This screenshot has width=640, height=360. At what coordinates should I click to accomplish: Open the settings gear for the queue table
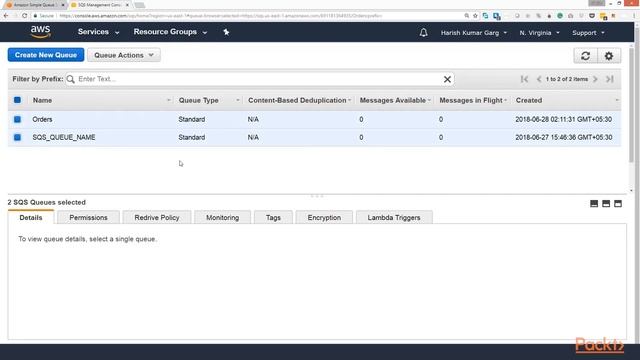[x=609, y=56]
